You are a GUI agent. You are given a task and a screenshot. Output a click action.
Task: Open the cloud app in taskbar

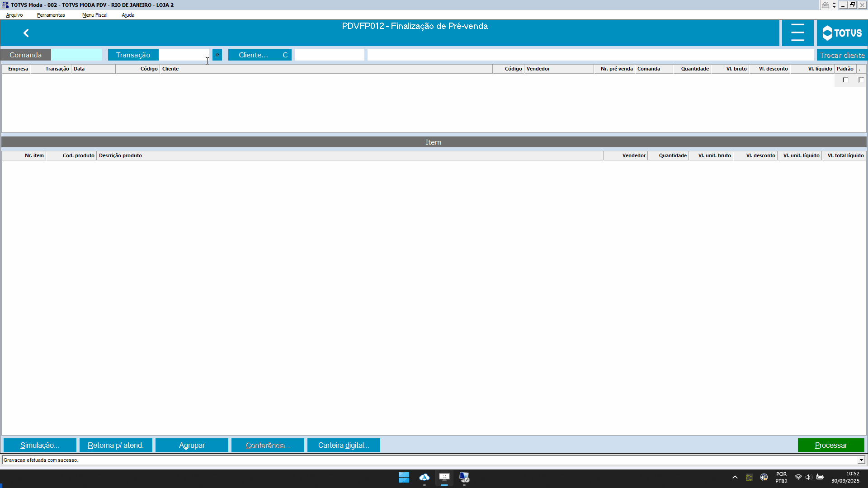click(x=424, y=477)
